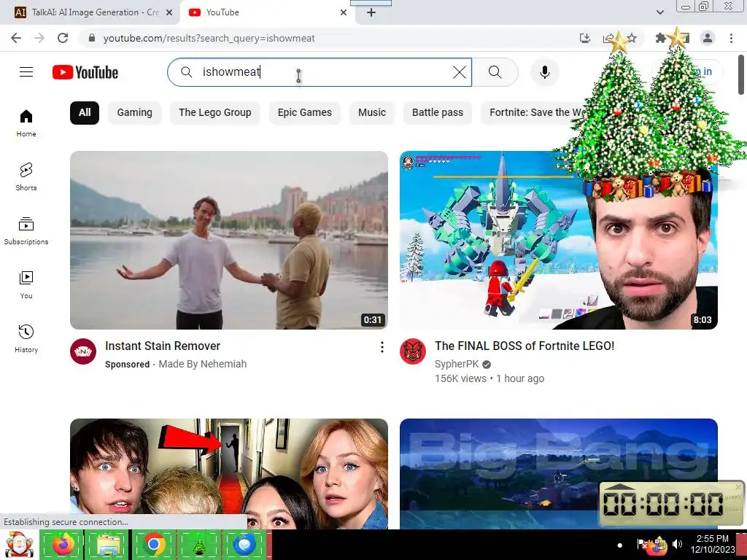Click the YouTube logo
Image resolution: width=747 pixels, height=560 pixels.
(85, 72)
